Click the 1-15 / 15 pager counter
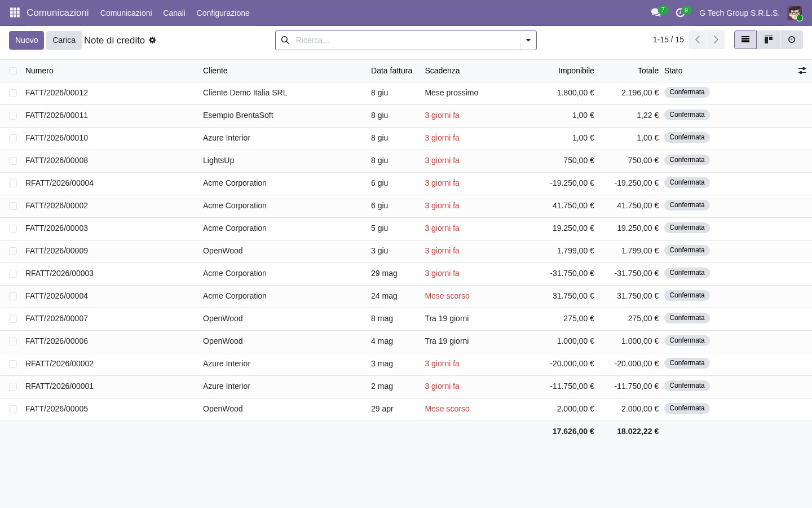Image resolution: width=812 pixels, height=508 pixels. tap(668, 40)
